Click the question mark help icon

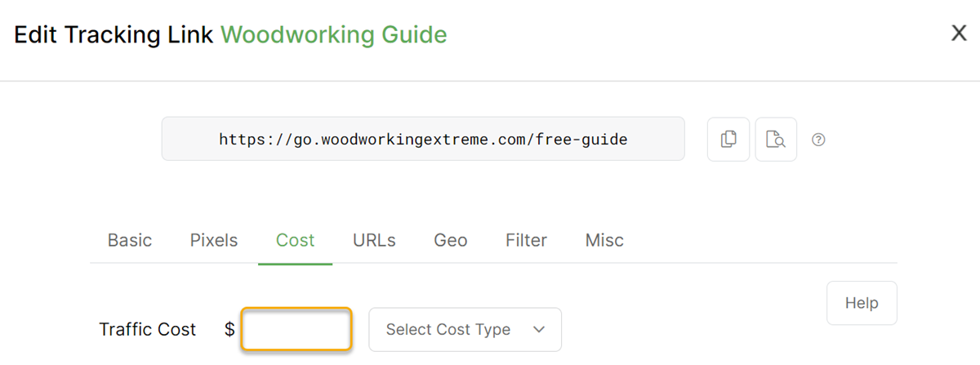[x=818, y=140]
